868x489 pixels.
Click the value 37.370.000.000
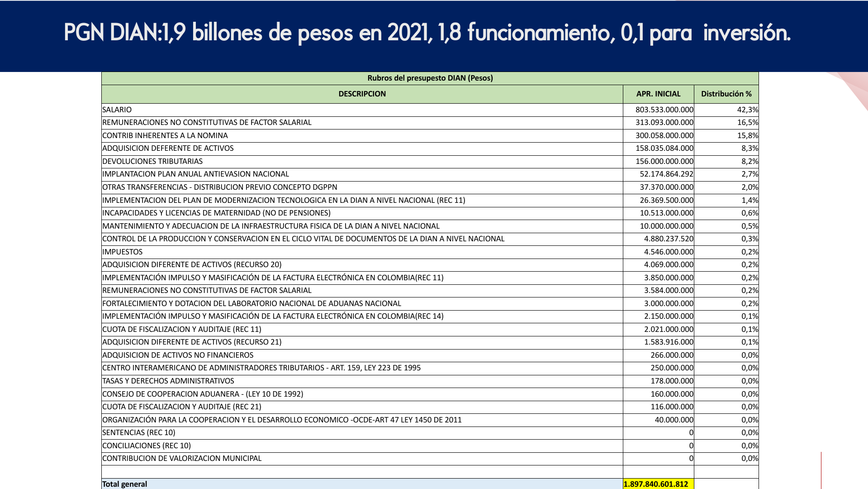coord(666,187)
